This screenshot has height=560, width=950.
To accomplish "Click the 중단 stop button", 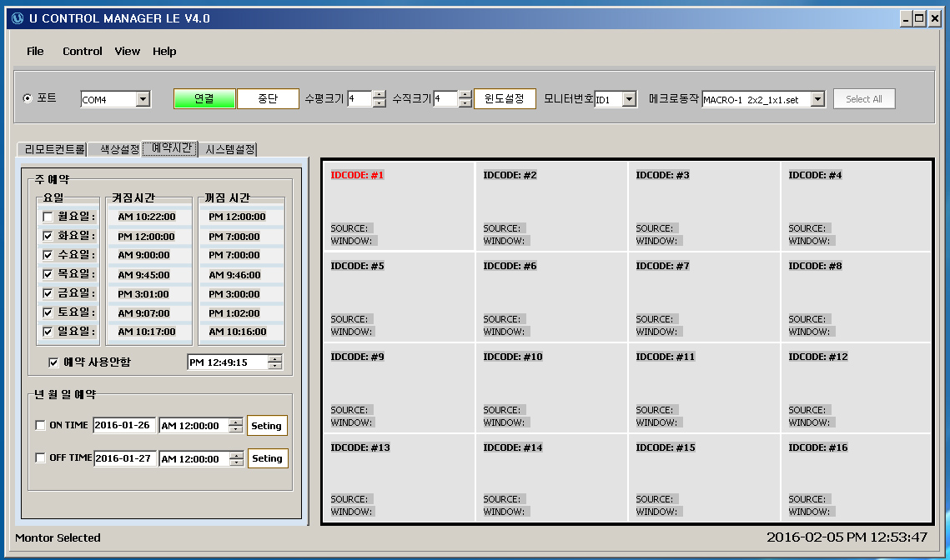I will [268, 98].
